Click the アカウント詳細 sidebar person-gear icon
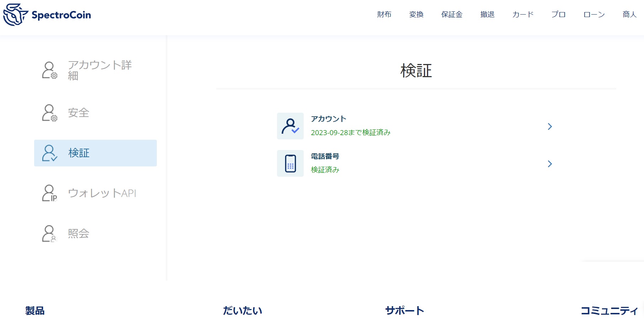 (x=49, y=70)
